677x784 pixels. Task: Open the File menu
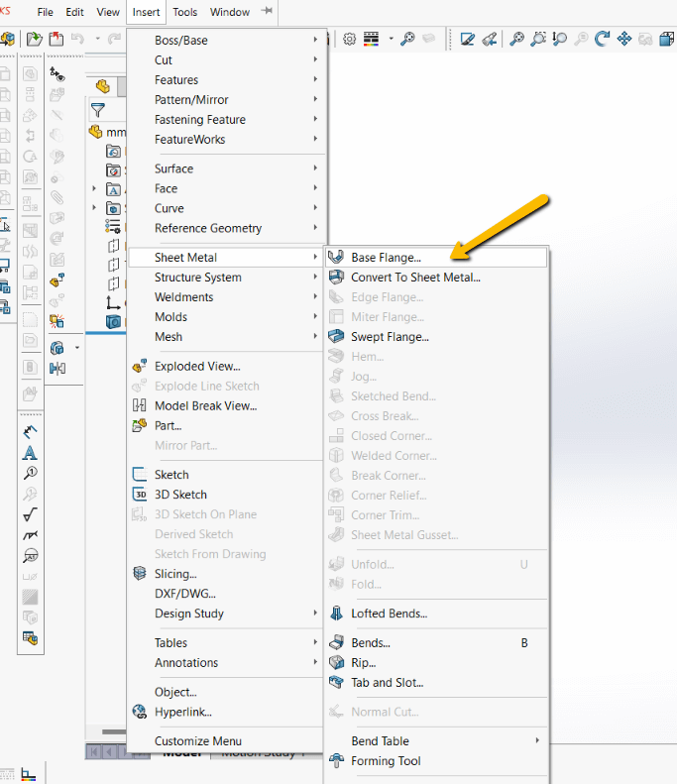click(x=45, y=12)
